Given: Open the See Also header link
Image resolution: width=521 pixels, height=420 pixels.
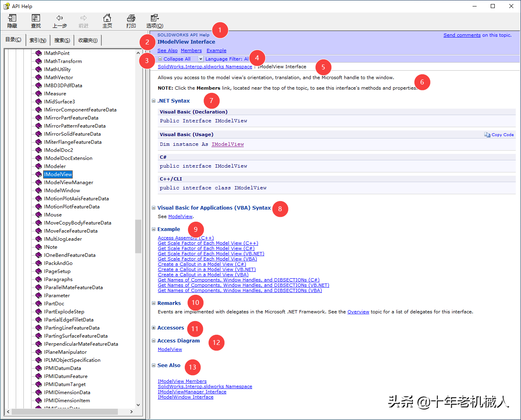Looking at the screenshot, I should click(167, 51).
